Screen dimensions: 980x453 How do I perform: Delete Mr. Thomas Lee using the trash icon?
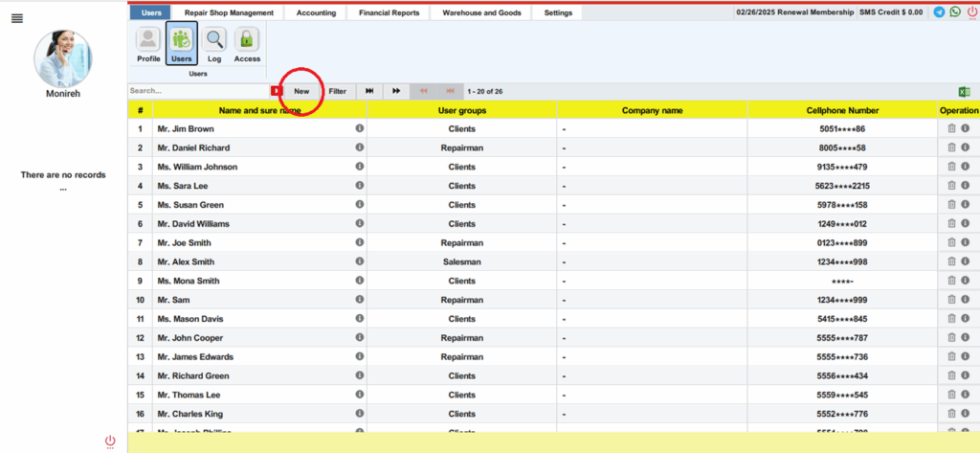(952, 395)
